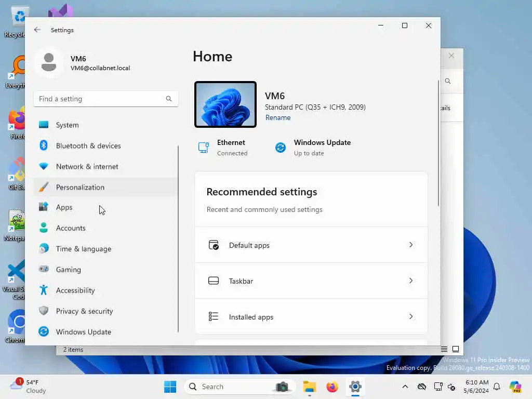The image size is (532, 399).
Task: Click the Taskbar row icon
Action: 214,281
